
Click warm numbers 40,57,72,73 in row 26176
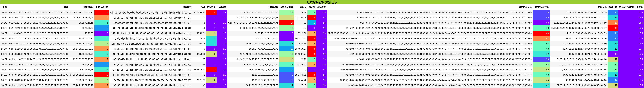tap(300, 38)
